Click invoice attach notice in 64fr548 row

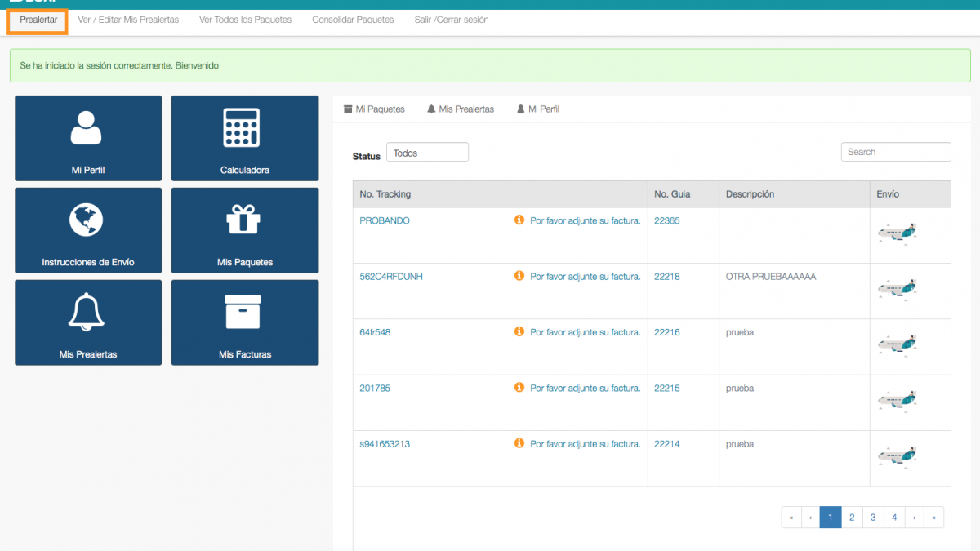pyautogui.click(x=586, y=332)
